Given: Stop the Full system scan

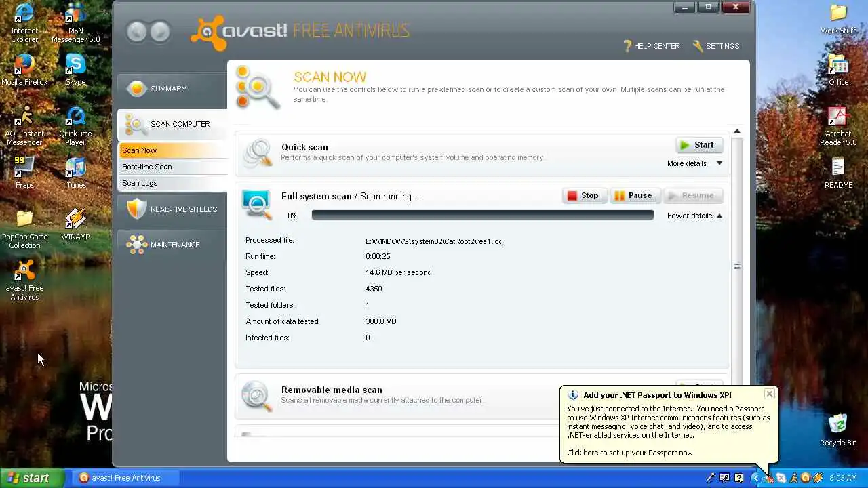Looking at the screenshot, I should [585, 196].
